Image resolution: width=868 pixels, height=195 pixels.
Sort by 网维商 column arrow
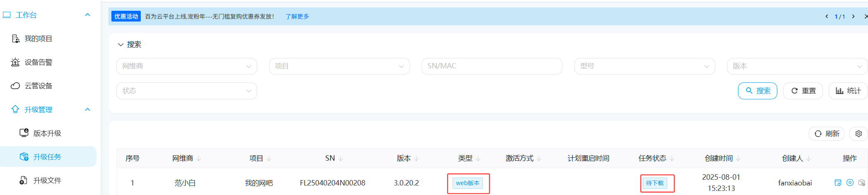pyautogui.click(x=199, y=159)
